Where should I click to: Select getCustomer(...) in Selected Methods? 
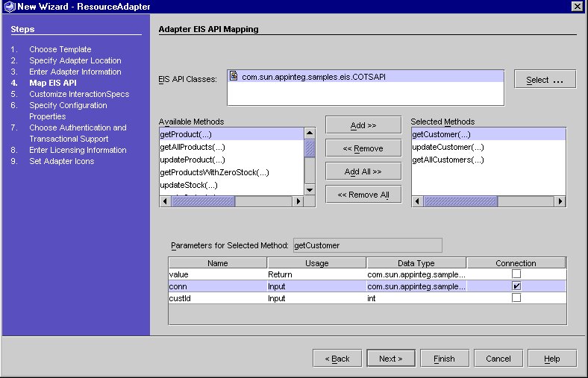(489, 134)
